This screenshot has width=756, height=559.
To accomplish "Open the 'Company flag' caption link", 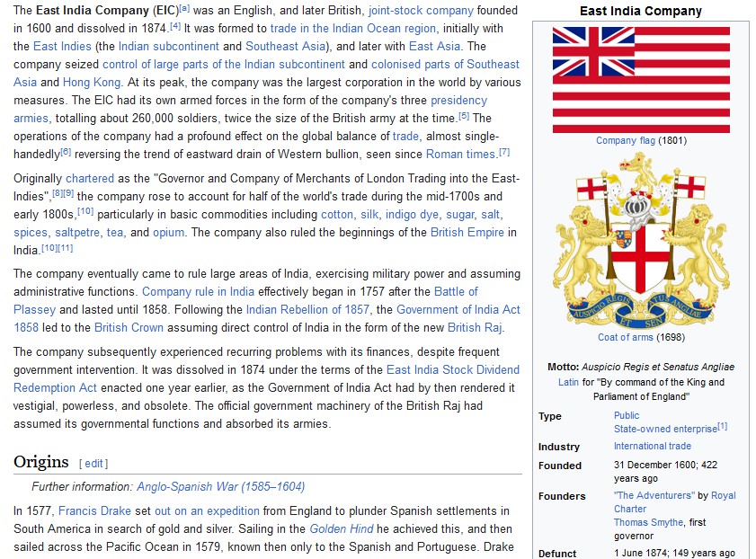I will point(626,140).
